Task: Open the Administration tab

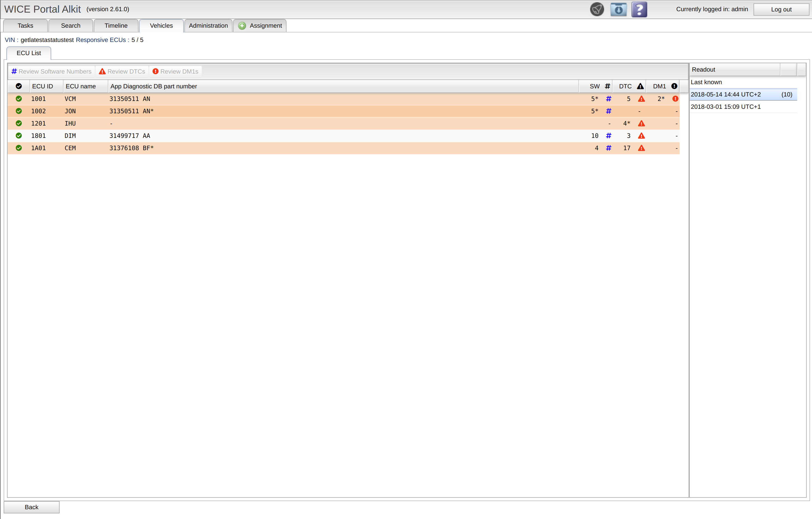Action: coord(208,26)
